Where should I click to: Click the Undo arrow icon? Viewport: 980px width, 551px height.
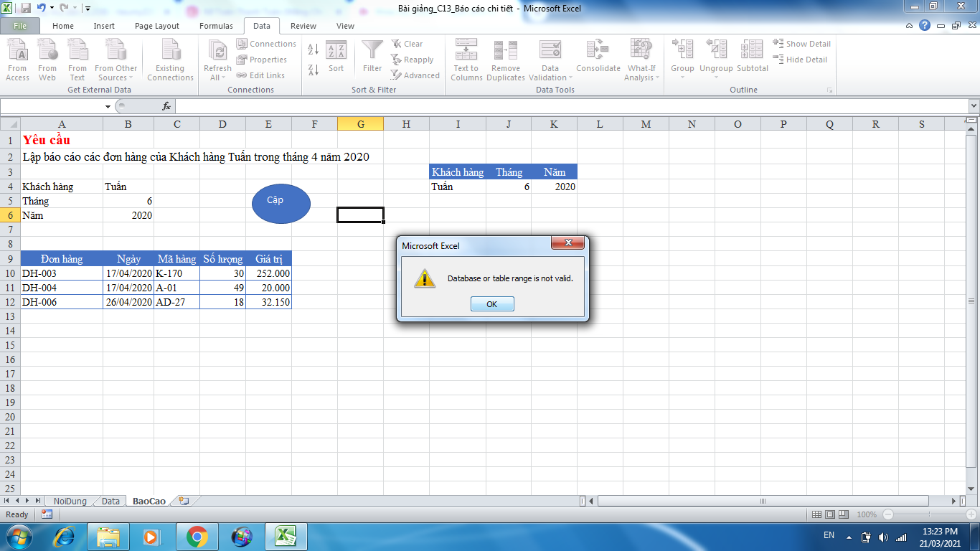tap(41, 8)
